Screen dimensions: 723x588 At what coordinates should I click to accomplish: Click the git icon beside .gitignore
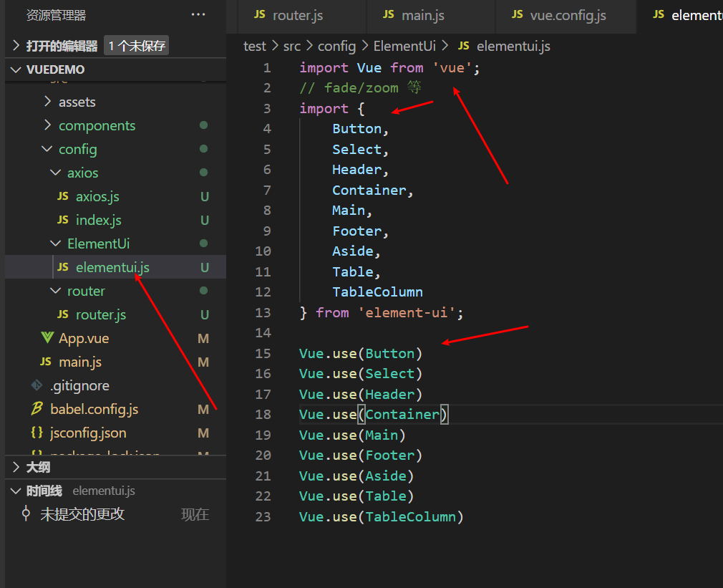[37, 385]
